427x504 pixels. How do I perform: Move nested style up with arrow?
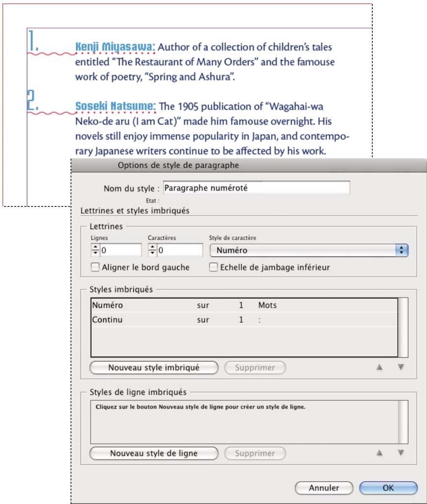click(380, 367)
